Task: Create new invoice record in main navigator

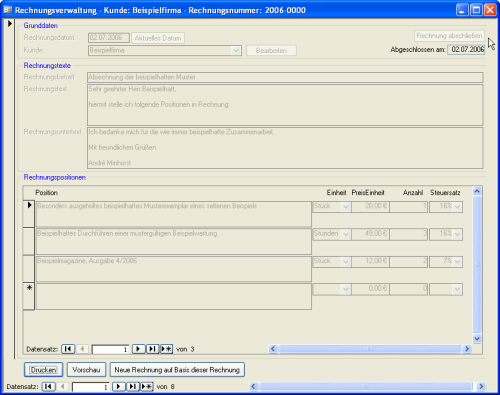Action: click(x=147, y=386)
